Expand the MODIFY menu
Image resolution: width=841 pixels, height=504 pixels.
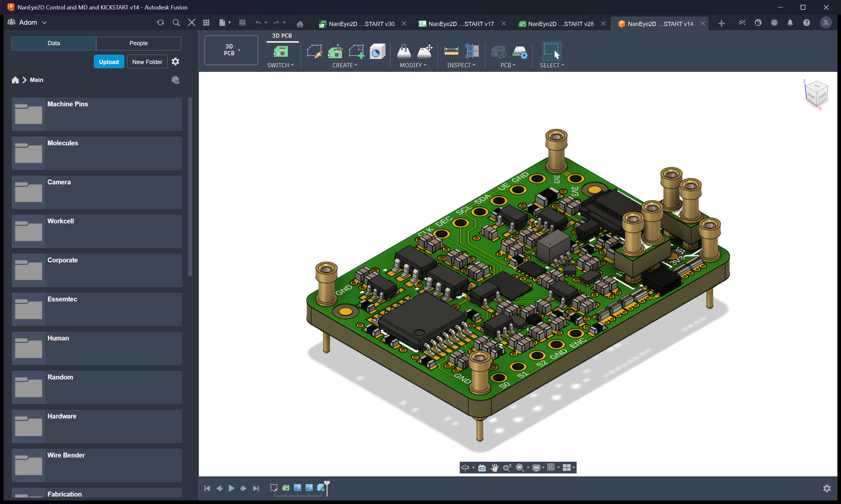tap(413, 65)
